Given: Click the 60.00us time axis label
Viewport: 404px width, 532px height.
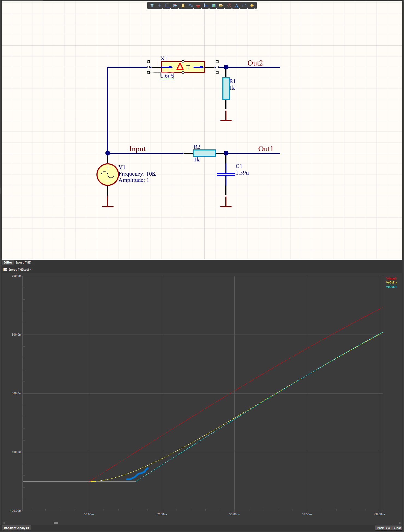Looking at the screenshot, I should coord(380,514).
